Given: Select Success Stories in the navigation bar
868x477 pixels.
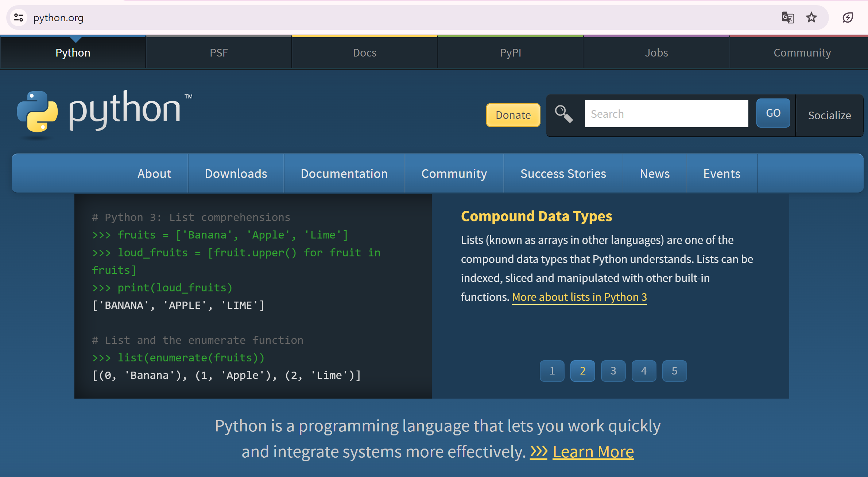Looking at the screenshot, I should click(x=563, y=173).
